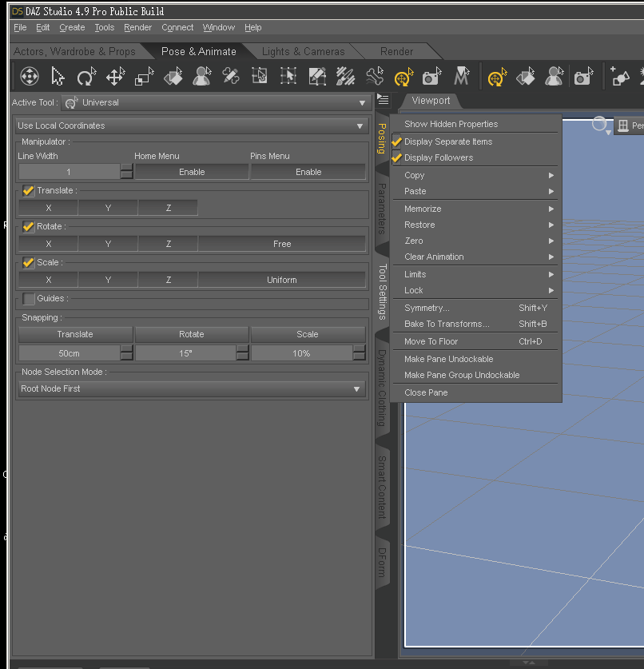Choose Move To Floor menu entry
The width and height of the screenshot is (644, 669).
475,342
